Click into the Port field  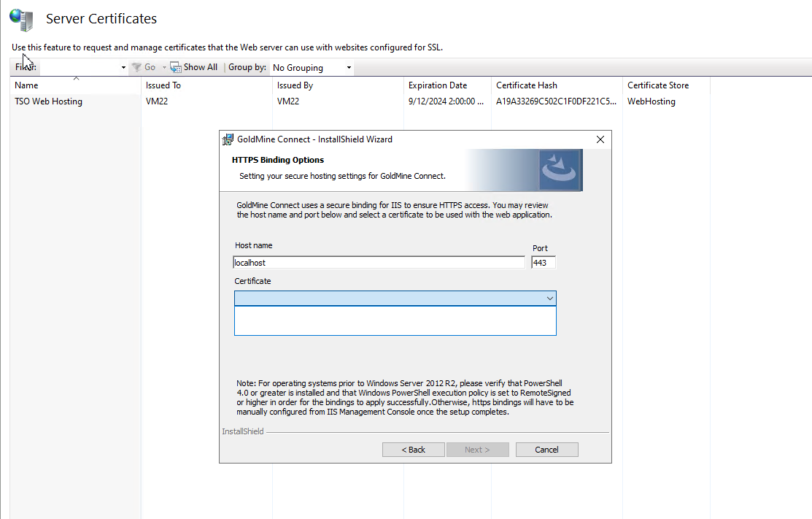coord(544,263)
